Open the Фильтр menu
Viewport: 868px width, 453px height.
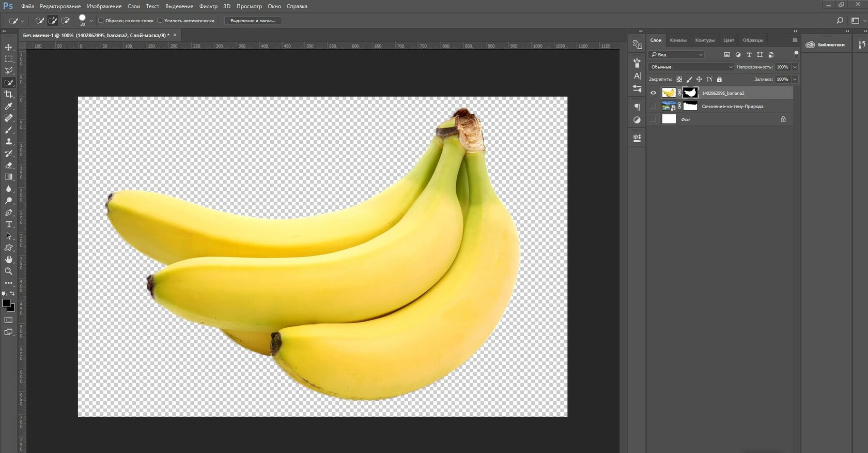208,6
